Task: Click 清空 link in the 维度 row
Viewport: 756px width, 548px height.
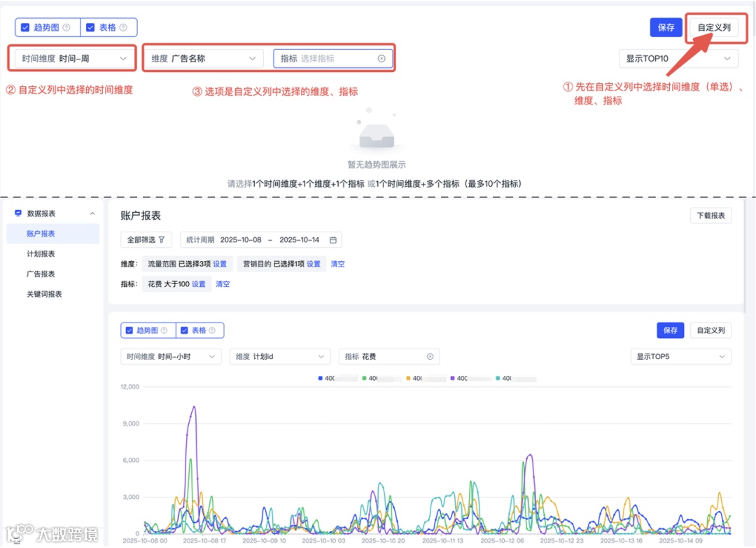Action: (337, 264)
